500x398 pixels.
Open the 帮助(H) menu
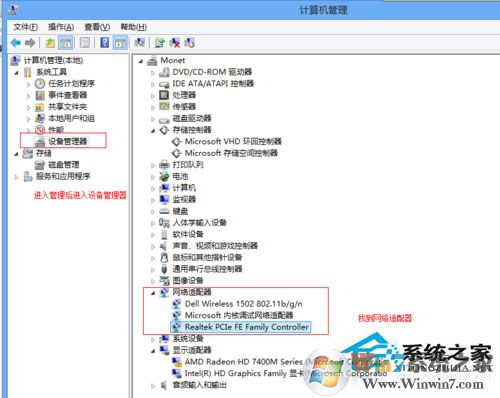[133, 27]
